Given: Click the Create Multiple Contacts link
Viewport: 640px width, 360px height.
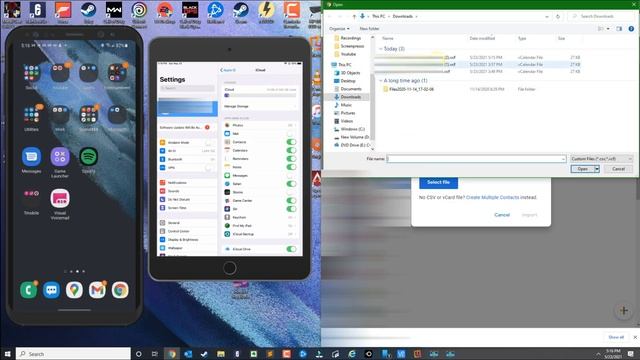Looking at the screenshot, I should click(493, 198).
